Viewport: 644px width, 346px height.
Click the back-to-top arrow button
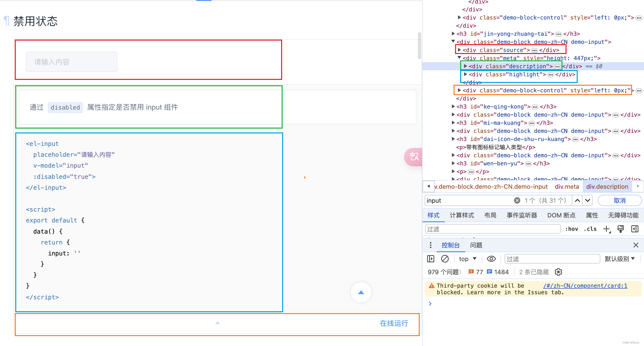tap(361, 292)
